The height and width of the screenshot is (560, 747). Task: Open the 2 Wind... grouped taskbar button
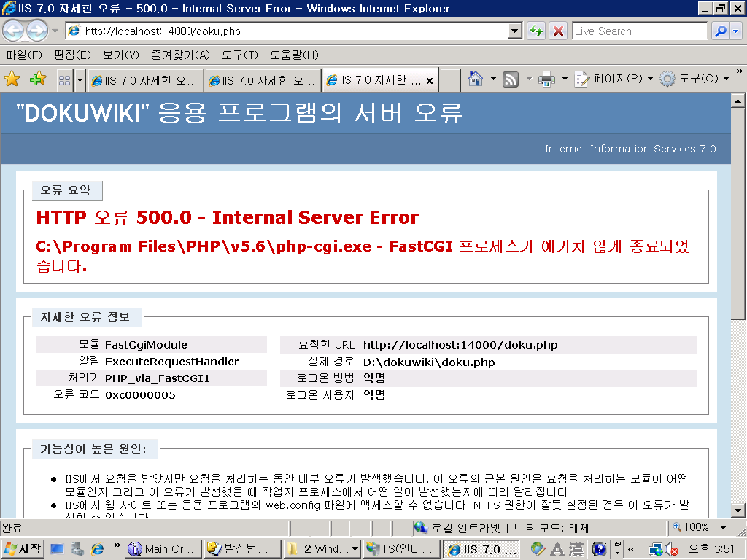point(322,549)
